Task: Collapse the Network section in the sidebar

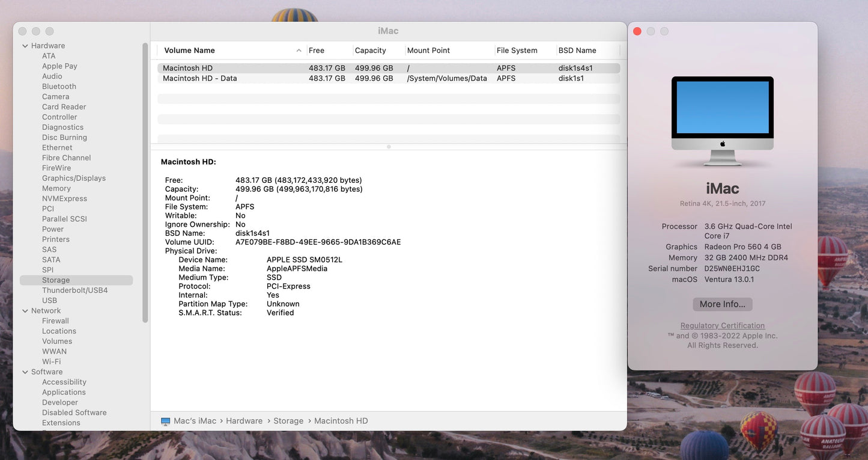Action: click(25, 310)
